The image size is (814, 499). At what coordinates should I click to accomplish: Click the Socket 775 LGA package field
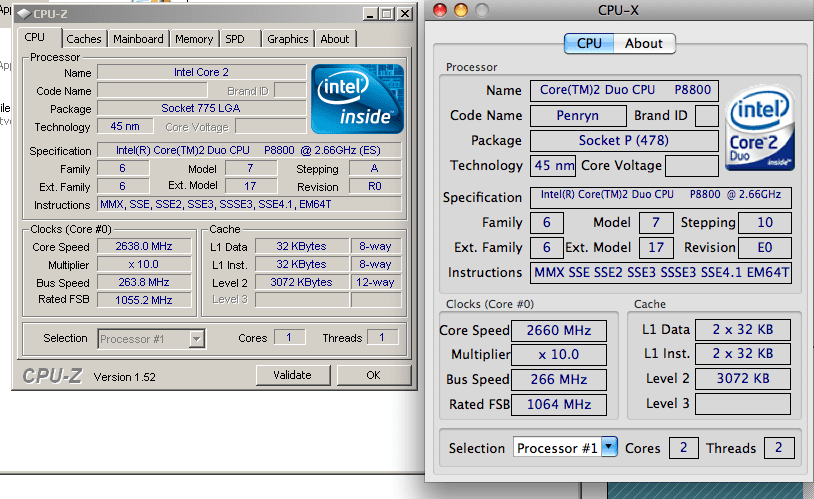pos(201,108)
